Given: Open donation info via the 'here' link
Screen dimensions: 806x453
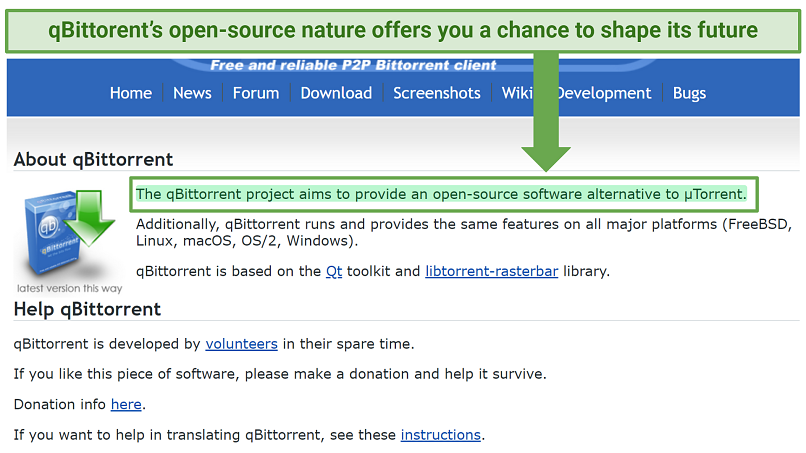Looking at the screenshot, I should click(x=126, y=405).
